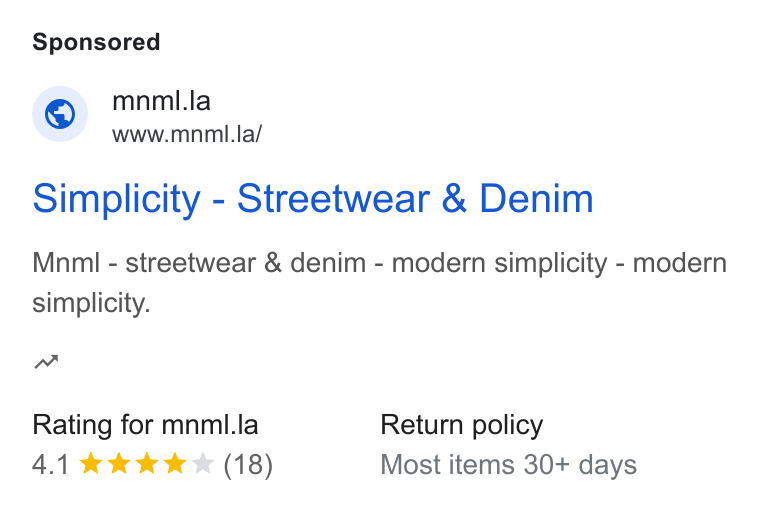Click the mnml.la site name

tap(161, 101)
